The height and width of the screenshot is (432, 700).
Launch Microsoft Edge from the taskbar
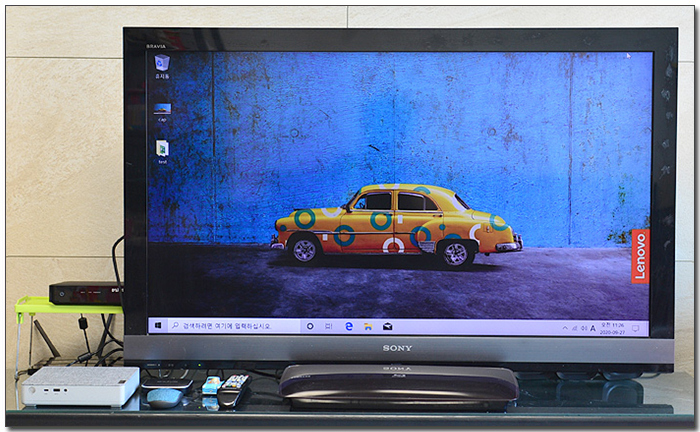349,327
